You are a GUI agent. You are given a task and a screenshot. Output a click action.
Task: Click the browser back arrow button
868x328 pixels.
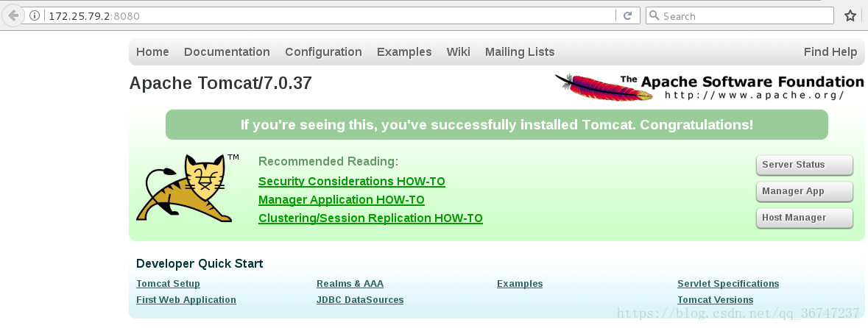(13, 15)
